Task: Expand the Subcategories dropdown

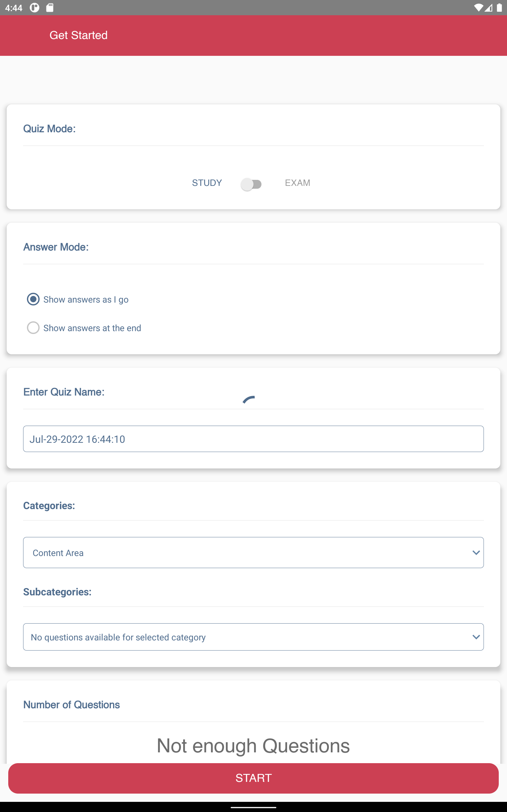Action: tap(253, 637)
